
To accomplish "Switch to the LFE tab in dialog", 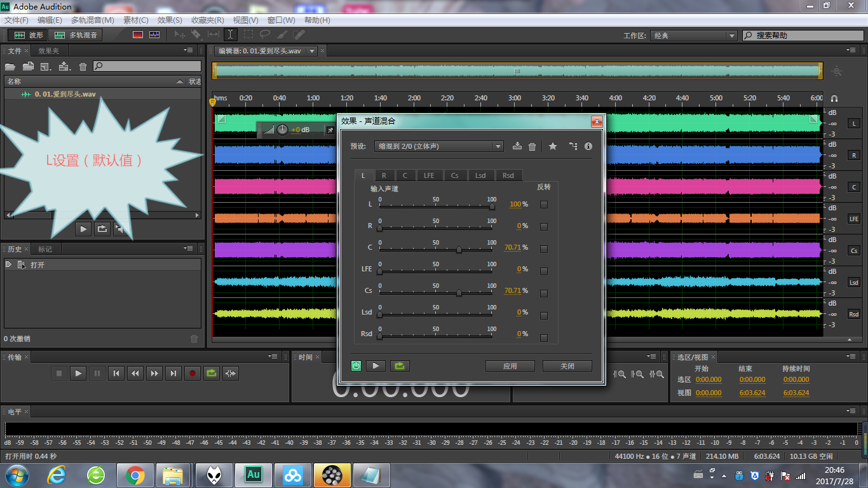I will click(x=429, y=175).
